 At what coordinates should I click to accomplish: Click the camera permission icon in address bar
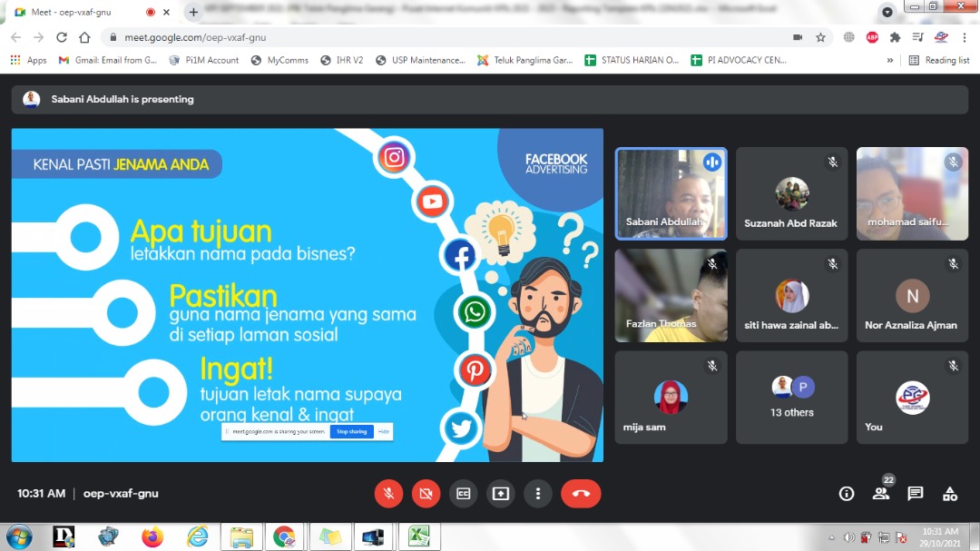(798, 37)
